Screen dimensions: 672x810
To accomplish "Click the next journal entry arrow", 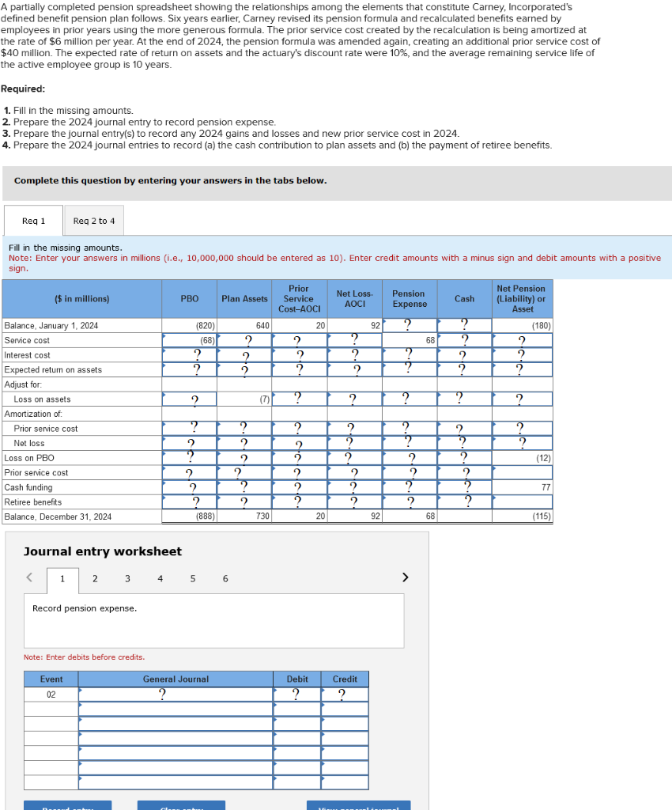I will (405, 577).
